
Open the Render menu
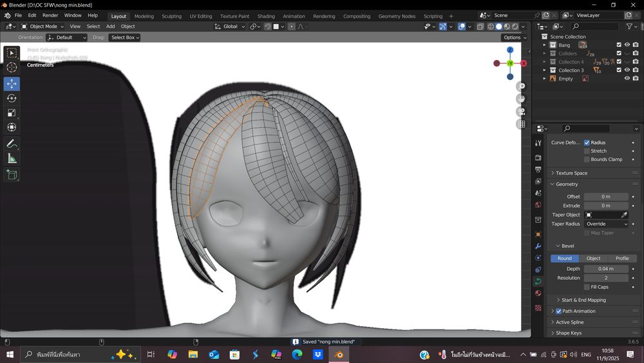[x=50, y=15]
